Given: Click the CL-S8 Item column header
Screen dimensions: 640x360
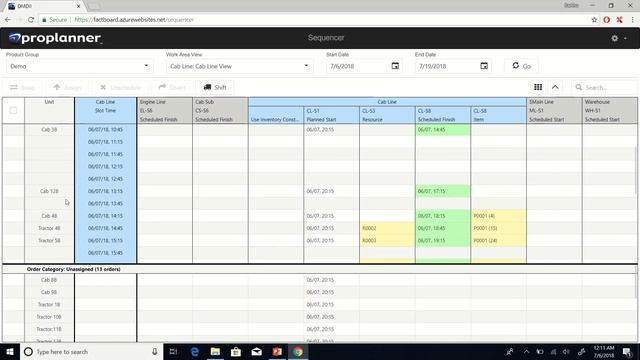Looking at the screenshot, I should (498, 115).
